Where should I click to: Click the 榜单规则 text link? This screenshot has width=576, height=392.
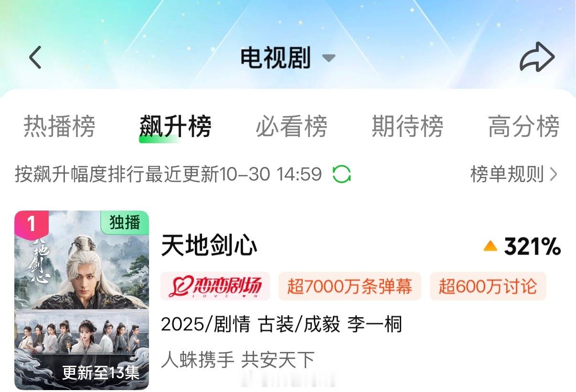507,174
